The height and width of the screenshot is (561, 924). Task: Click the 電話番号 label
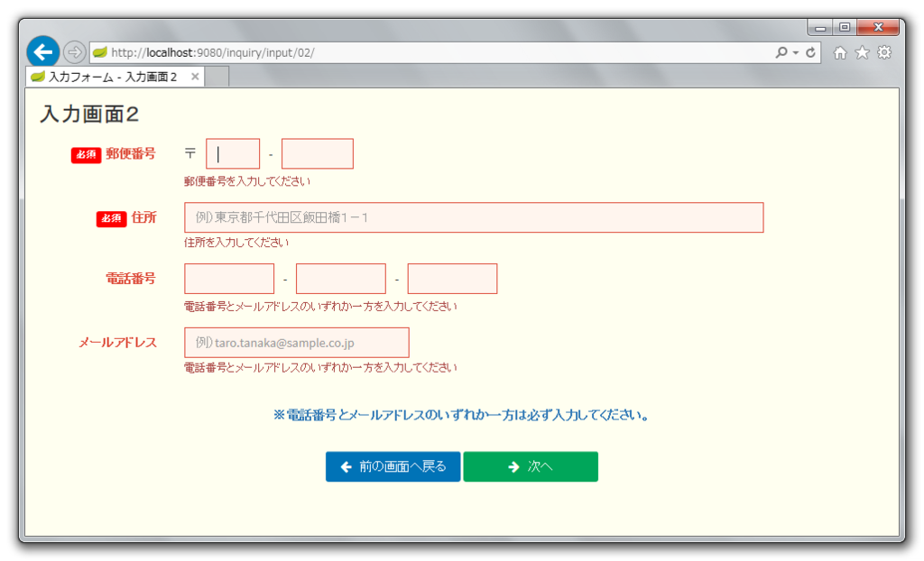tap(131, 279)
